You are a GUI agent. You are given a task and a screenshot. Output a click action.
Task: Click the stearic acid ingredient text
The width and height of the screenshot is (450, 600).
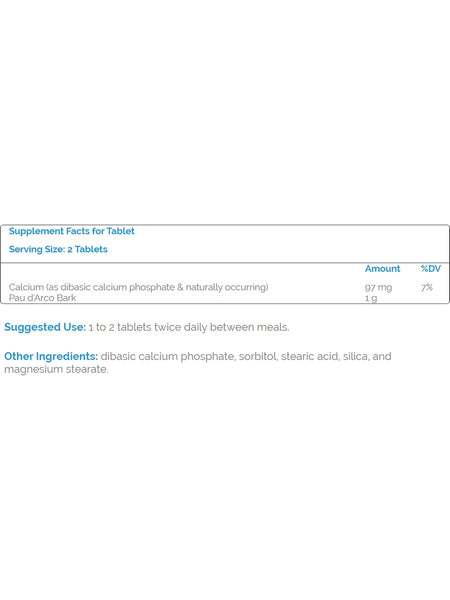(x=310, y=356)
